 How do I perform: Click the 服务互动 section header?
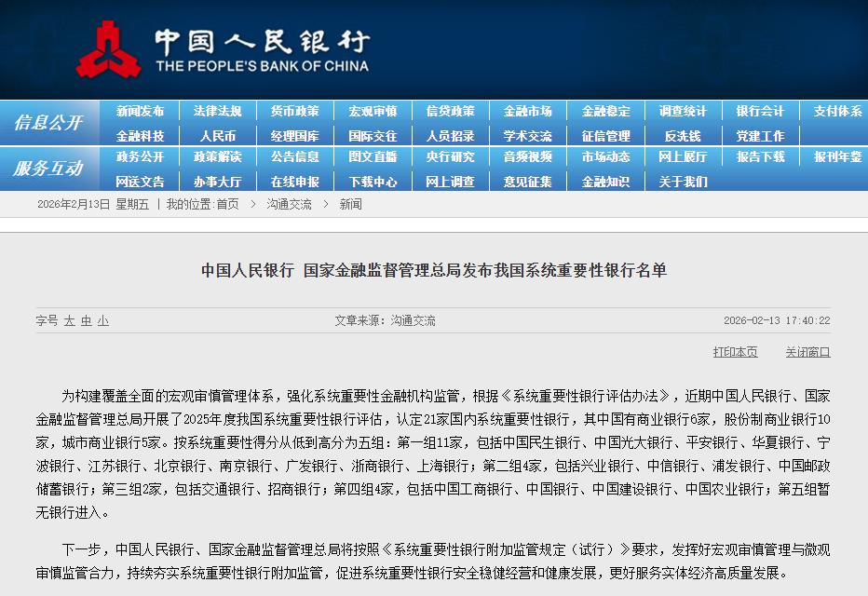point(48,169)
